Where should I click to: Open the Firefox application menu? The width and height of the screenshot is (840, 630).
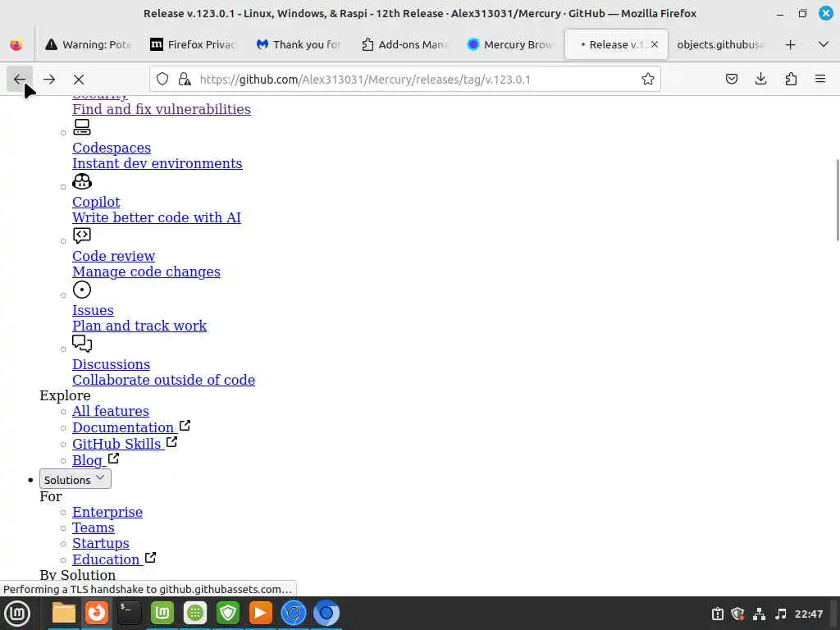coord(820,80)
